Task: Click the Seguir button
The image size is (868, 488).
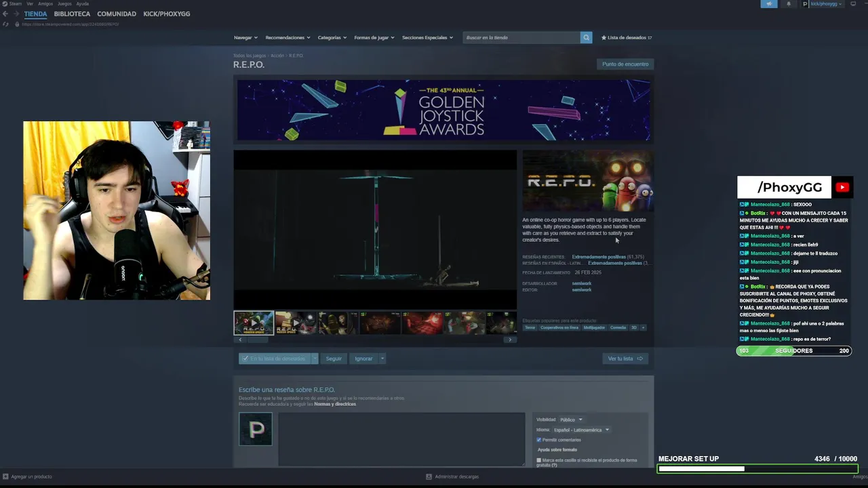Action: (x=334, y=359)
